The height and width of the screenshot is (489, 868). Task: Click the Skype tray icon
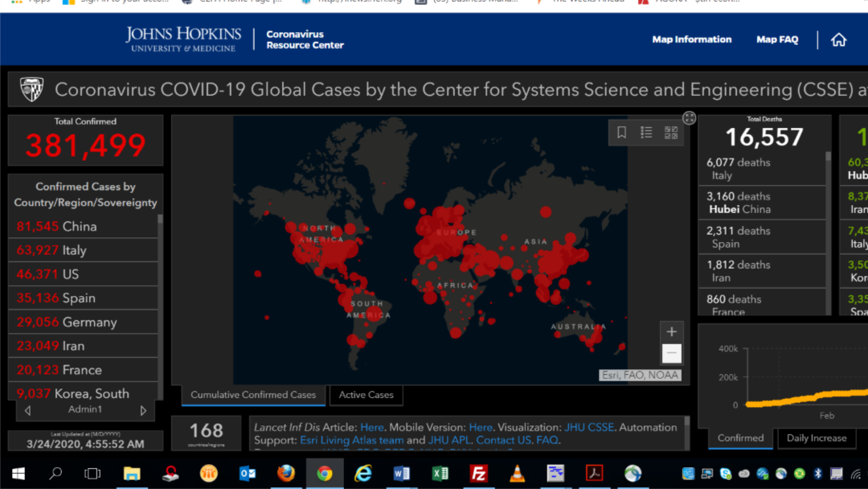click(725, 474)
